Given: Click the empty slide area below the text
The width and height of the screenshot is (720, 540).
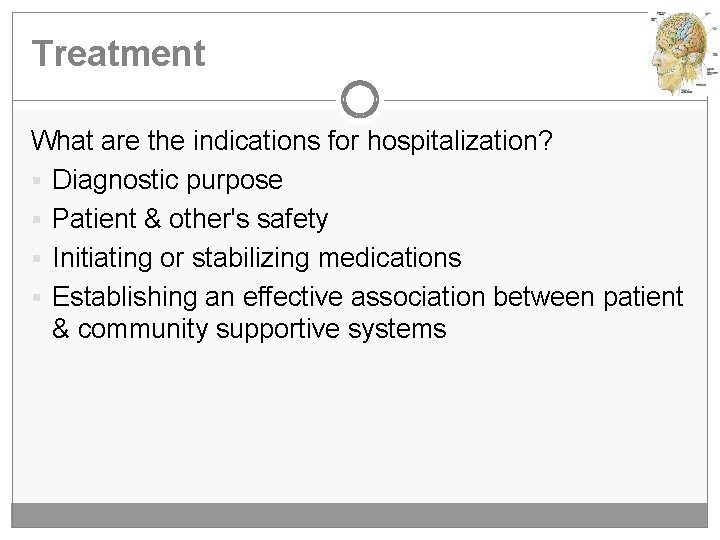Looking at the screenshot, I should click(360, 430).
